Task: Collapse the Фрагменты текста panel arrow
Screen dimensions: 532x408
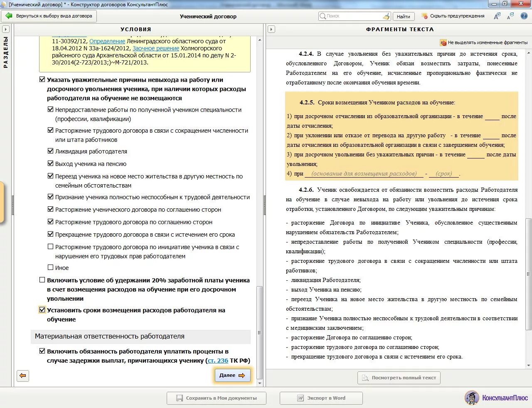Action: [x=271, y=30]
